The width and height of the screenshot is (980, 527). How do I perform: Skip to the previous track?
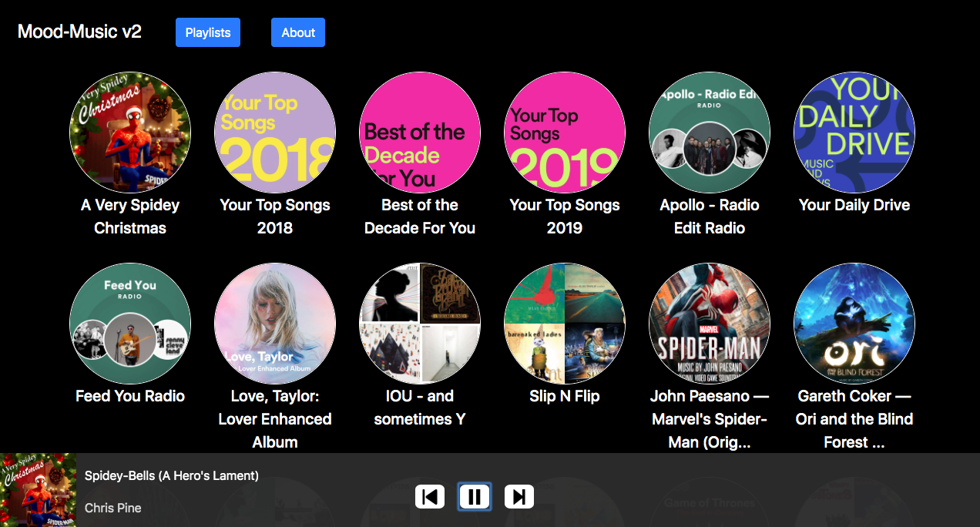click(430, 497)
